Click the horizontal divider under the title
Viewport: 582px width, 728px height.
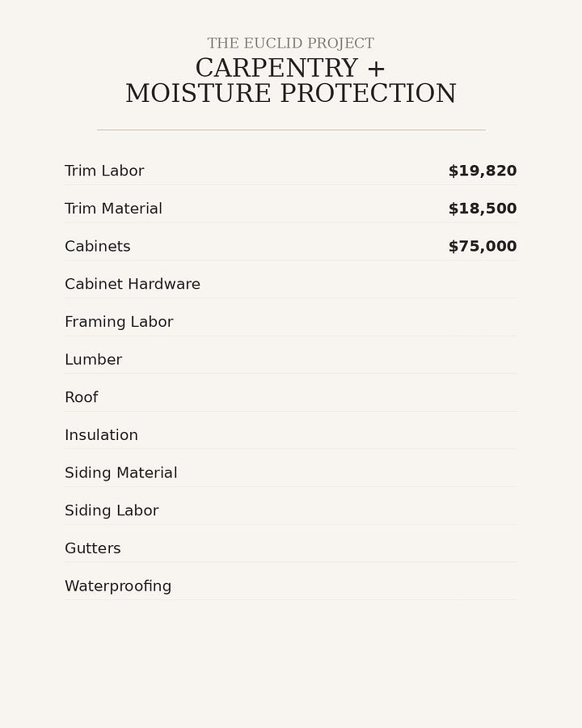tap(291, 130)
